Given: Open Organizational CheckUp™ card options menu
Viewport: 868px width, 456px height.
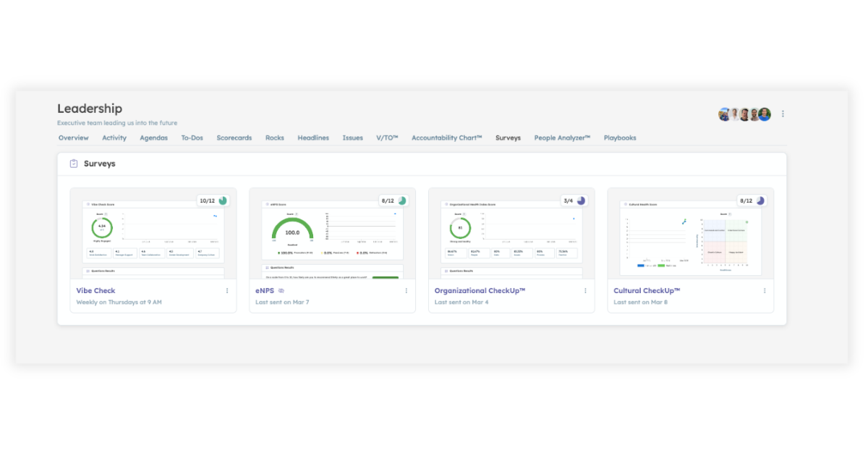Looking at the screenshot, I should coord(586,291).
